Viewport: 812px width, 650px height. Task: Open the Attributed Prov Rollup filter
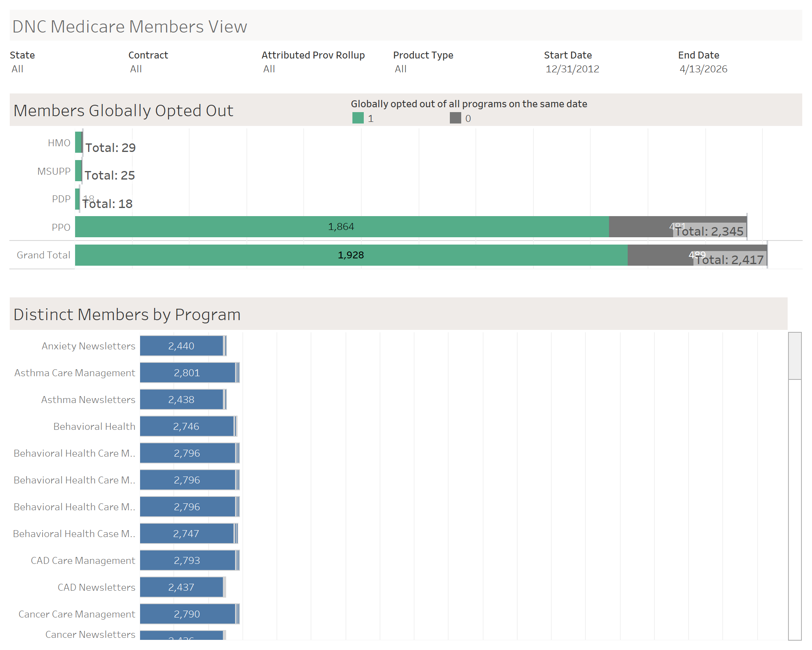[x=269, y=69]
